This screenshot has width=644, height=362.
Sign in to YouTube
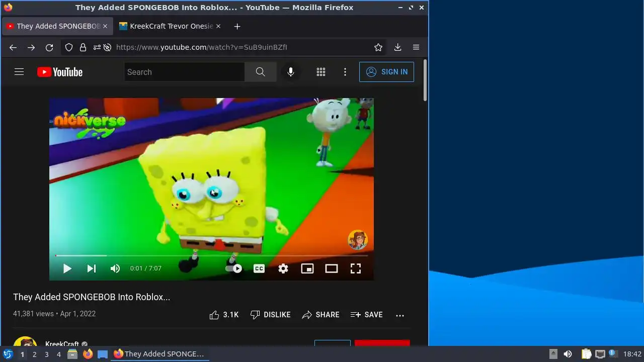coord(386,72)
